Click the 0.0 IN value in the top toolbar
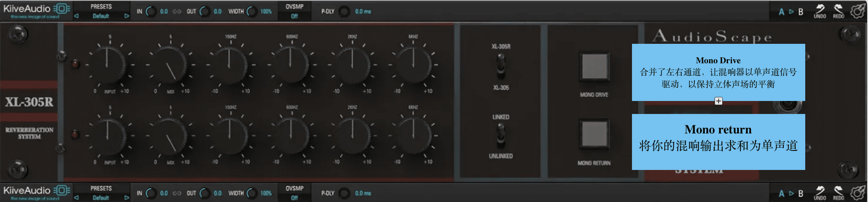Image resolution: width=868 pixels, height=202 pixels. point(164,11)
